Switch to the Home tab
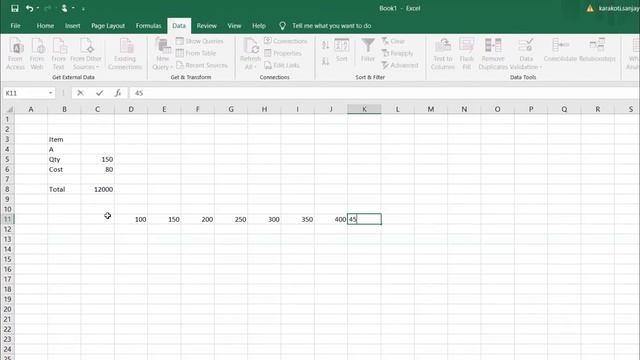The height and width of the screenshot is (360, 640). tap(45, 26)
